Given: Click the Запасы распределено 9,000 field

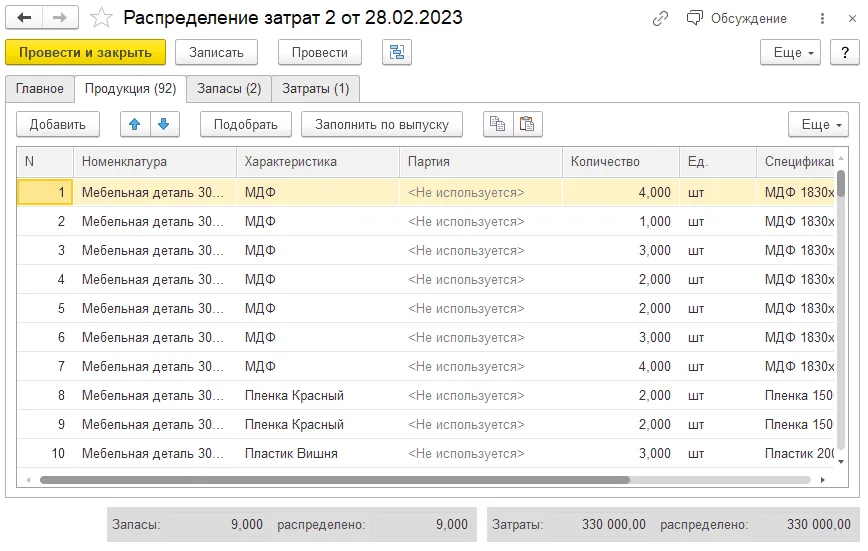Looking at the screenshot, I should pos(422,524).
